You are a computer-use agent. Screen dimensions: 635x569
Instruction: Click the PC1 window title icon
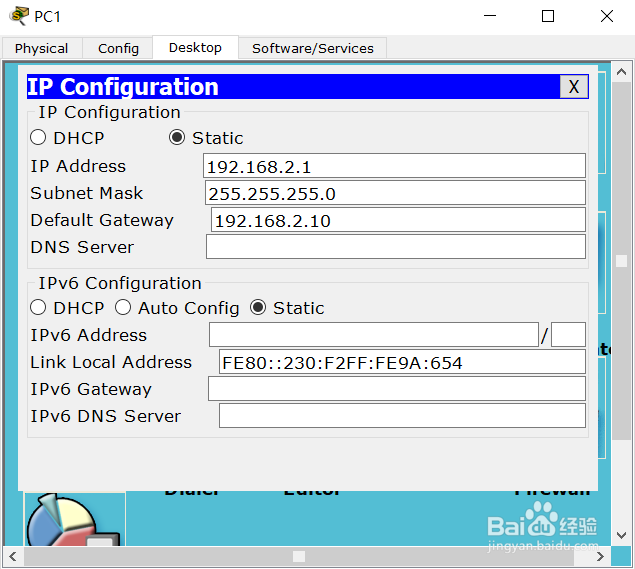(19, 16)
